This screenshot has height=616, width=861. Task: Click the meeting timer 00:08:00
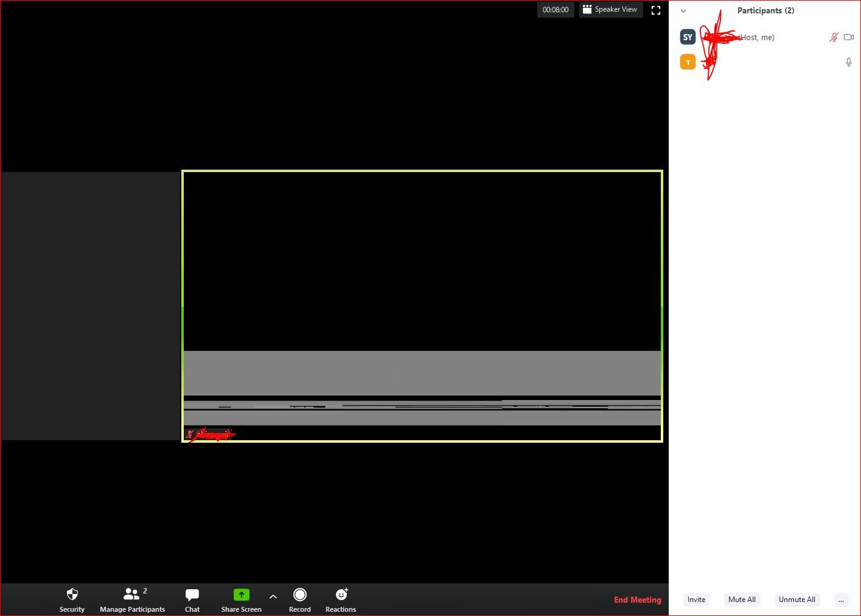click(556, 10)
